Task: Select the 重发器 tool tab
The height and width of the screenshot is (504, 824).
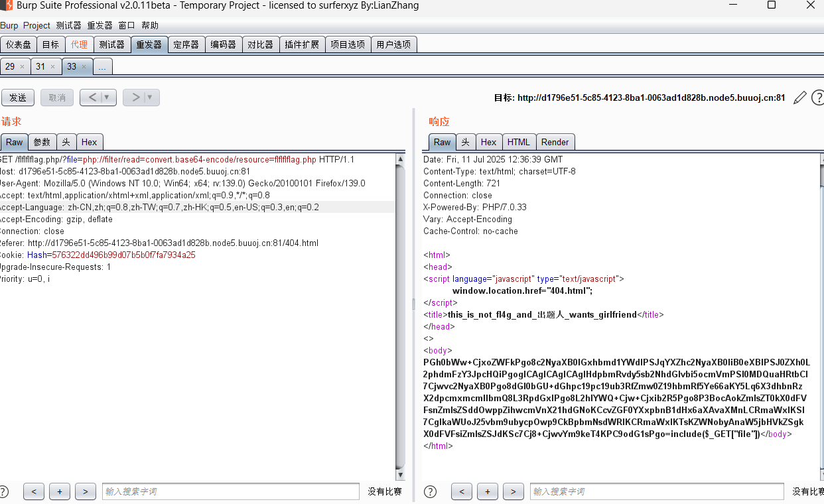Action: [149, 44]
